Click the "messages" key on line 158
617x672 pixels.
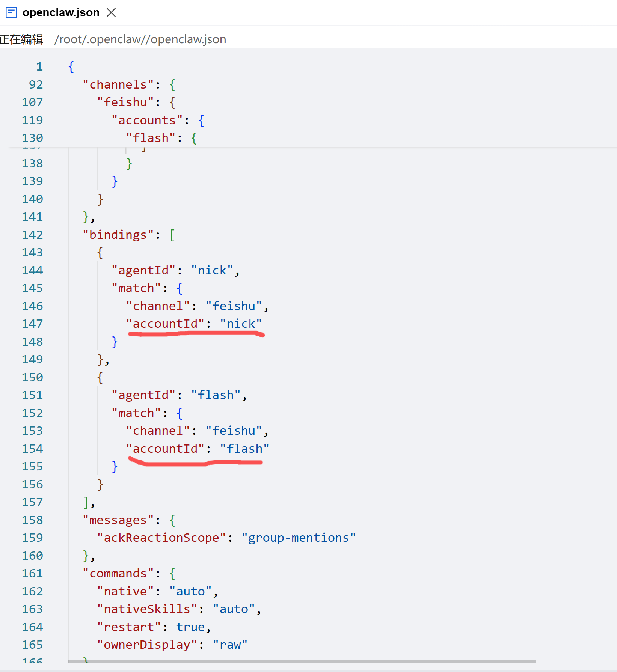pyautogui.click(x=118, y=520)
